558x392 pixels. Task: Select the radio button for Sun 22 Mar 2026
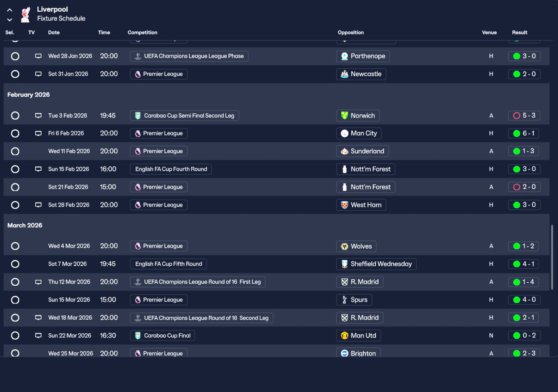[15, 335]
